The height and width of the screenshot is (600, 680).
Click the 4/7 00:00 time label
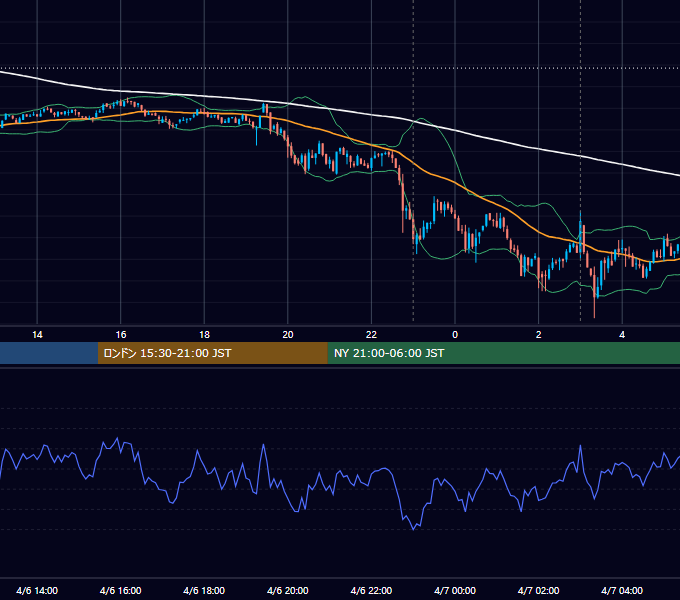(x=455, y=590)
